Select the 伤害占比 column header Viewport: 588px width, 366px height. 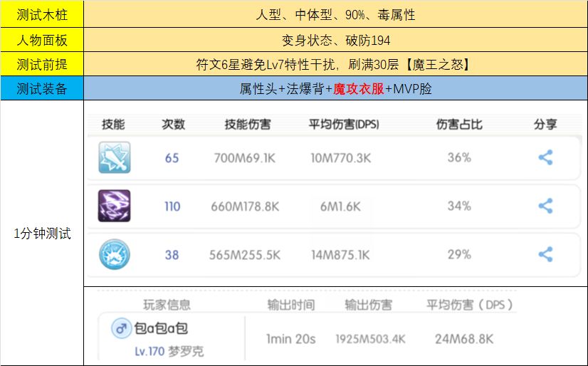[x=459, y=124]
